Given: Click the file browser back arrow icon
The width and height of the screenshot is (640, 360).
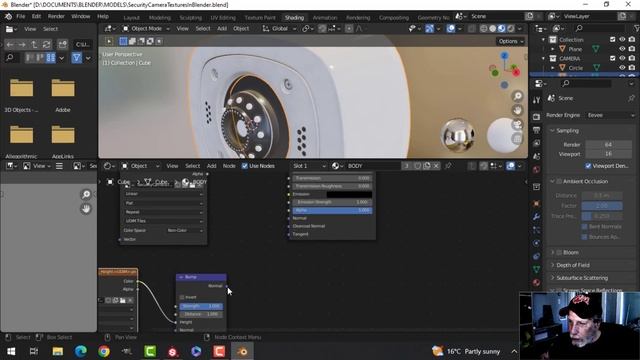Looking at the screenshot, I should 10,44.
